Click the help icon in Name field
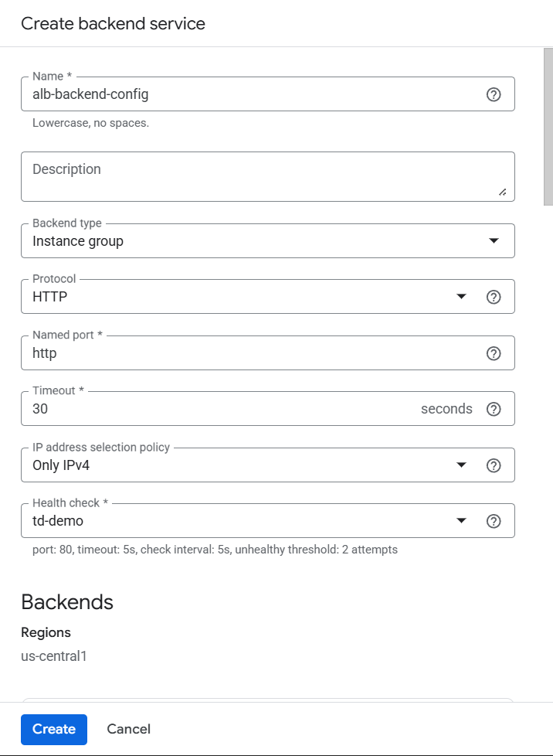Viewport: 553px width, 756px height. click(x=494, y=94)
